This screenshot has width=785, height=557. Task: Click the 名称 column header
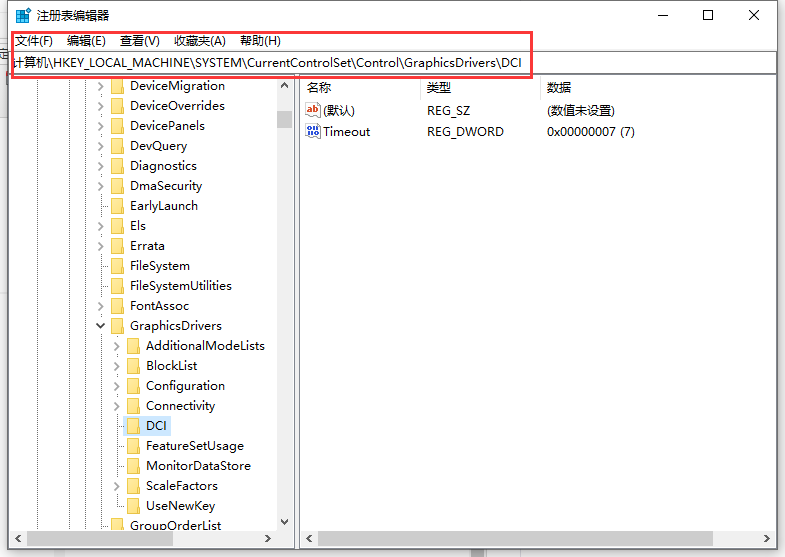pyautogui.click(x=319, y=88)
